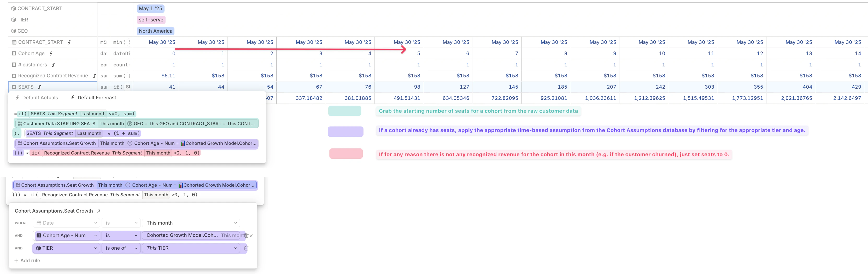The width and height of the screenshot is (868, 274).
Task: Click the filter icon in the Customer Data reference
Action: 130,124
